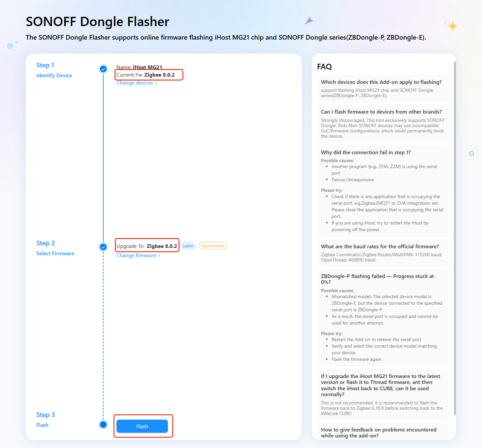Viewport: 482px width, 448px height.
Task: Click the Step 3 timeline dot
Action: click(103, 425)
